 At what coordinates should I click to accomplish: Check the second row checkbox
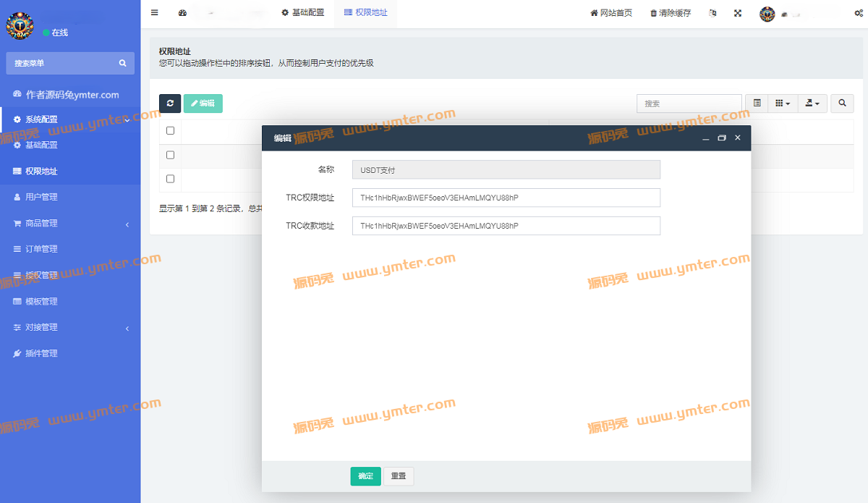(x=171, y=179)
